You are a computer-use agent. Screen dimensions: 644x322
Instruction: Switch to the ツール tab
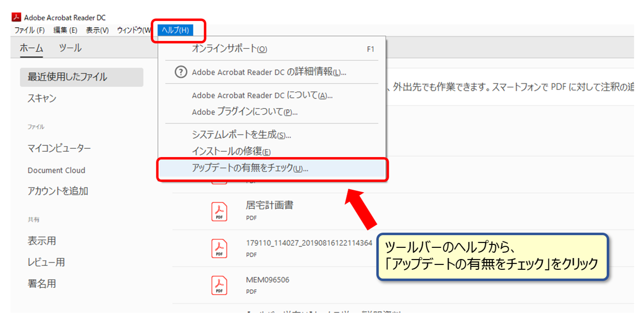pyautogui.click(x=70, y=48)
